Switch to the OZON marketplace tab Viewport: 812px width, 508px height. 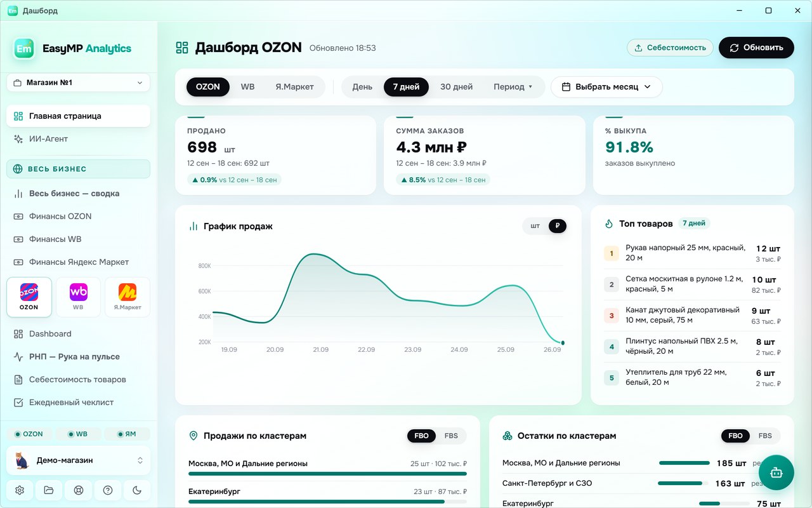click(208, 87)
